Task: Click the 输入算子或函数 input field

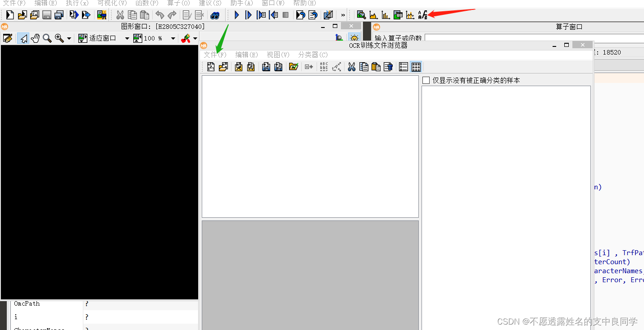Action: [x=534, y=38]
